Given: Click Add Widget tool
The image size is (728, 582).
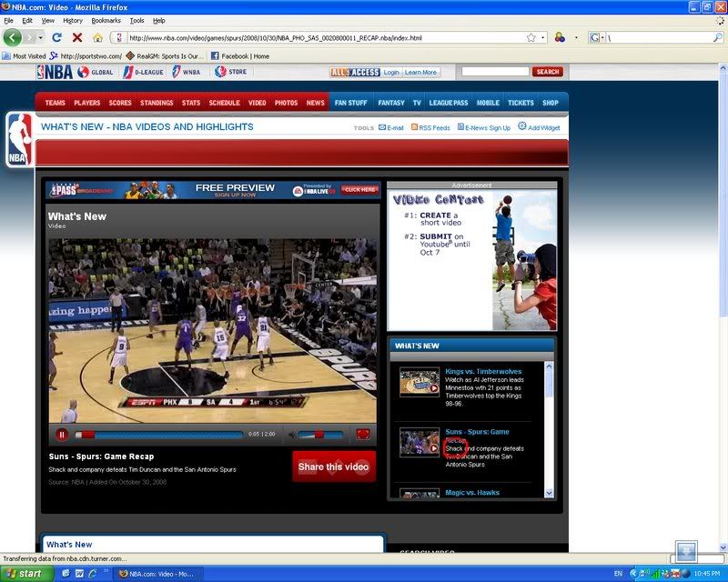Looking at the screenshot, I should 539,126.
